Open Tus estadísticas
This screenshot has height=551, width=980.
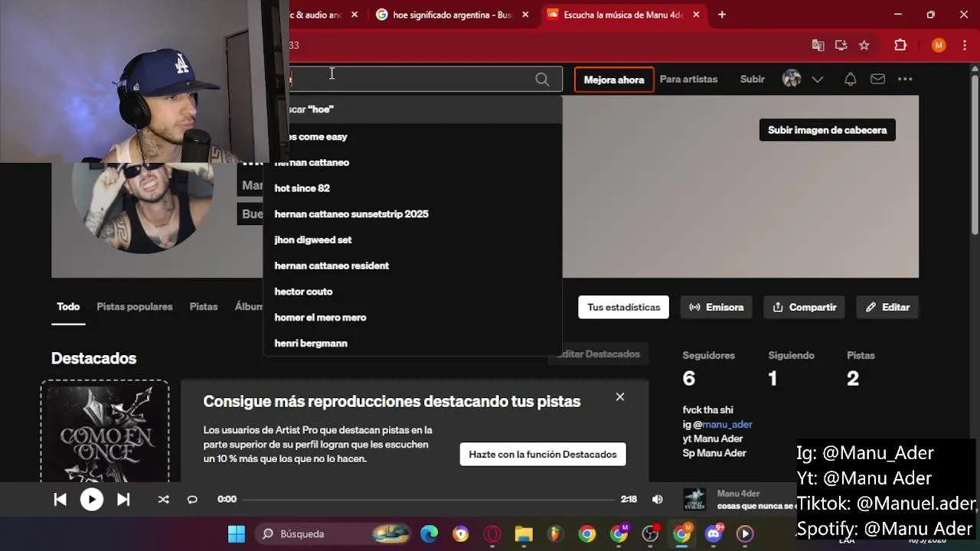(x=623, y=307)
